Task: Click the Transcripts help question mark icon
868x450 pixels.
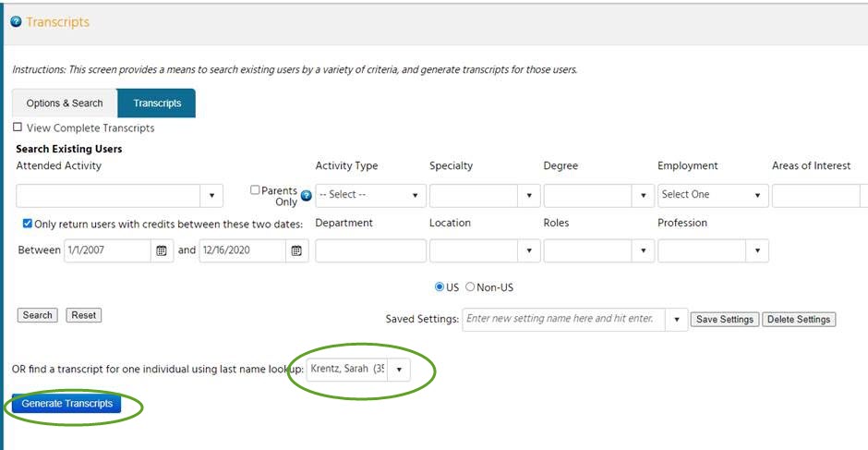Action: pos(16,22)
